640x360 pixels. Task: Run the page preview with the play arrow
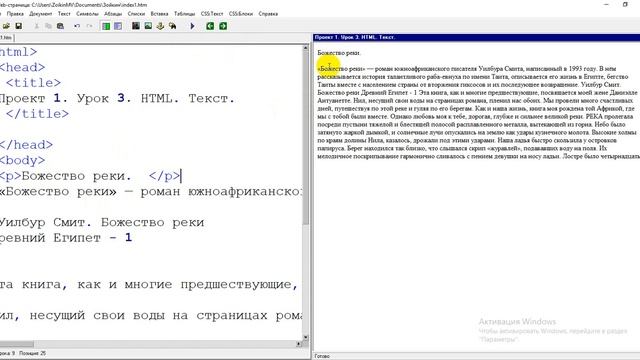(192, 26)
